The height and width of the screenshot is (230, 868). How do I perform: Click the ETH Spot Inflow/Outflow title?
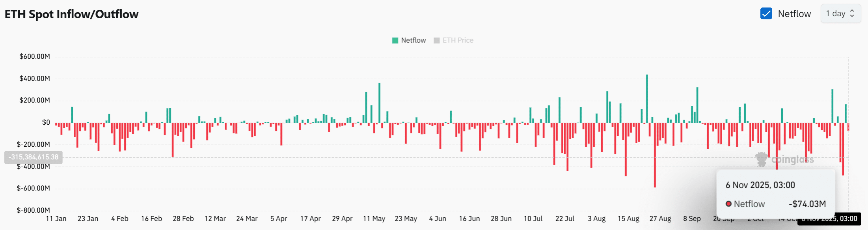pyautogui.click(x=71, y=14)
